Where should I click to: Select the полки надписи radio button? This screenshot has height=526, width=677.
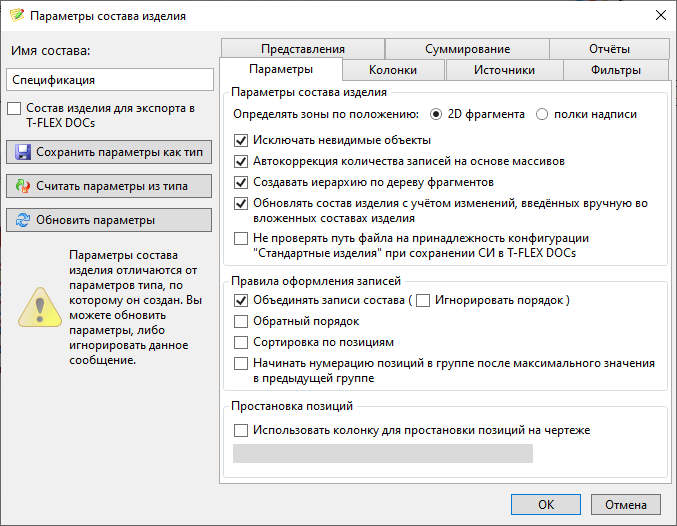click(x=542, y=114)
